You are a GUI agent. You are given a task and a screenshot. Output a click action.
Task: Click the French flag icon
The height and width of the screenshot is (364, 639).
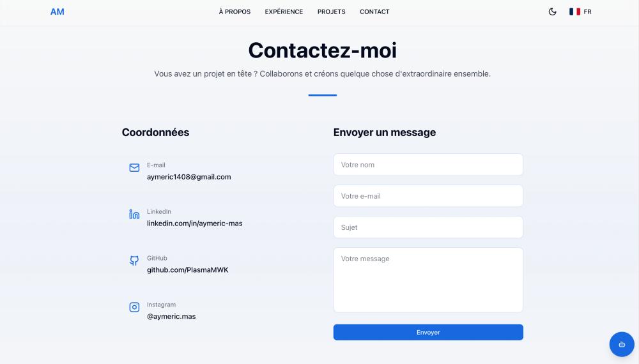tap(574, 11)
